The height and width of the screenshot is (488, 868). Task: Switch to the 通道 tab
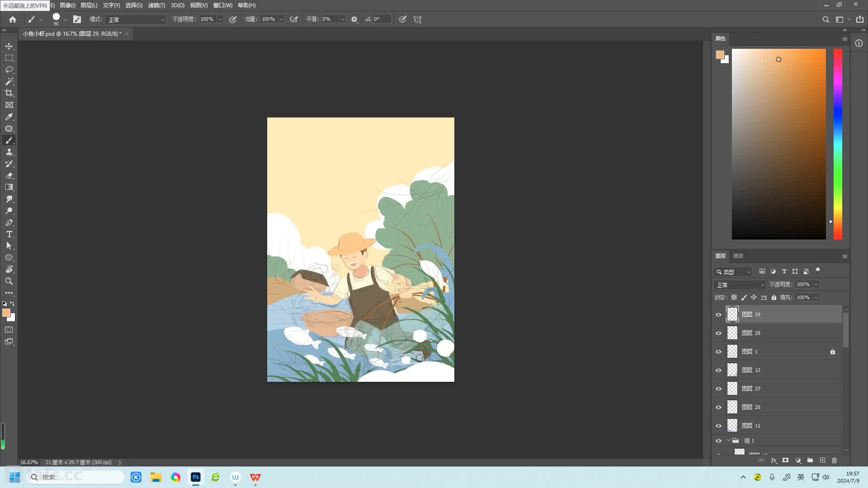[738, 256]
